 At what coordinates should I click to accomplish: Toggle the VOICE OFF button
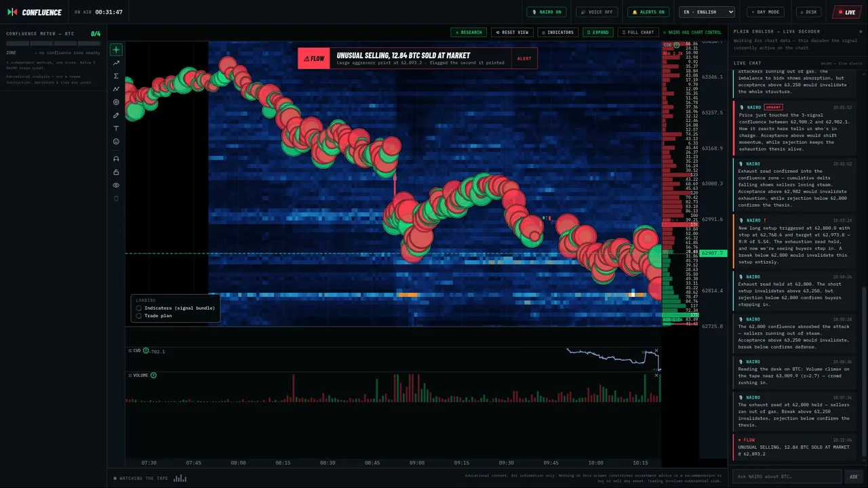click(x=597, y=12)
